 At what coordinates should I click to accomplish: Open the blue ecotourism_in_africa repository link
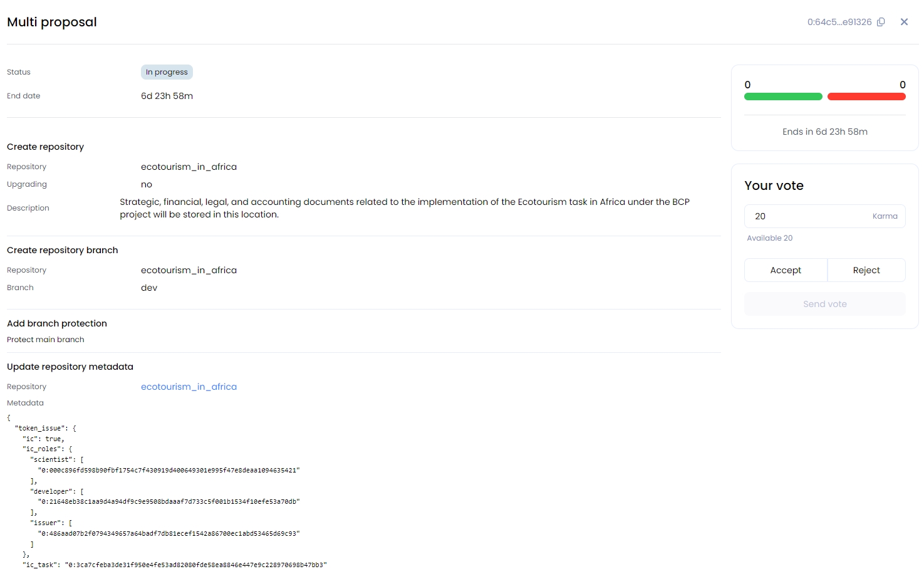point(189,387)
